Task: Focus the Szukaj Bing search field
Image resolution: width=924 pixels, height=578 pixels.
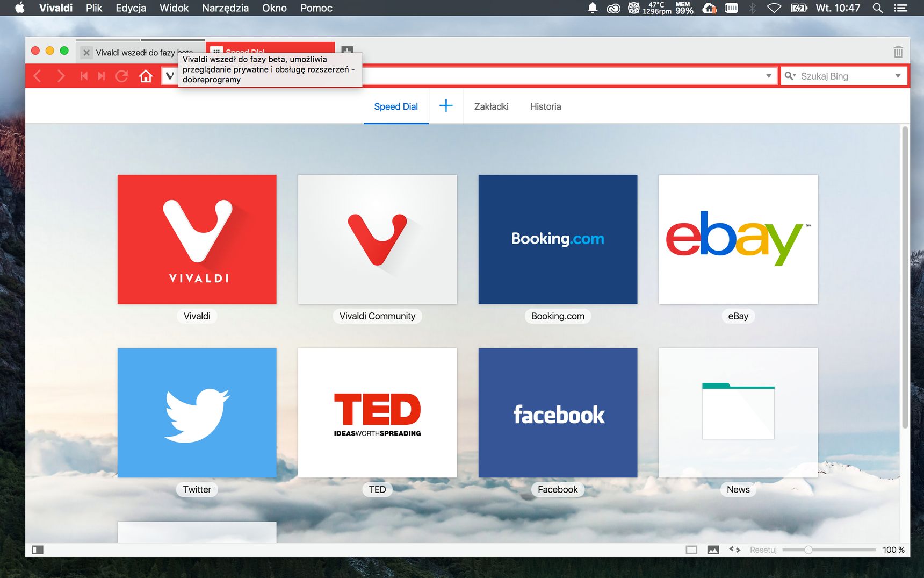Action: [x=844, y=76]
